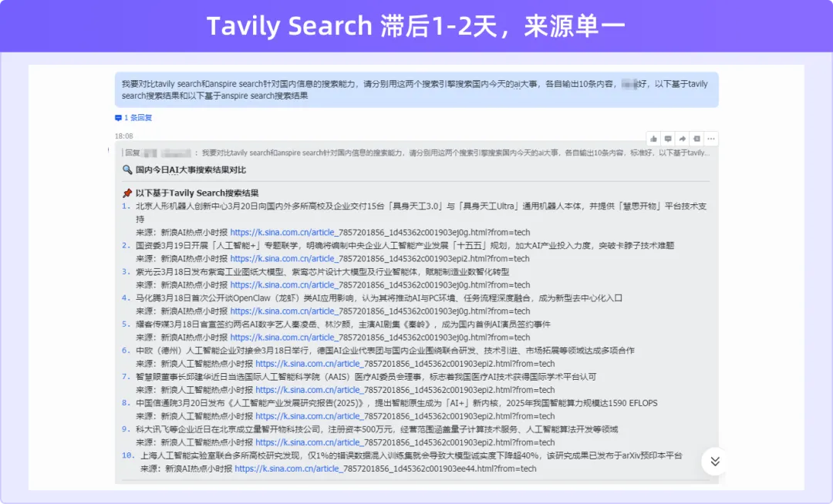Click the forward arrow icon
This screenshot has width=833, height=504.
[x=682, y=139]
